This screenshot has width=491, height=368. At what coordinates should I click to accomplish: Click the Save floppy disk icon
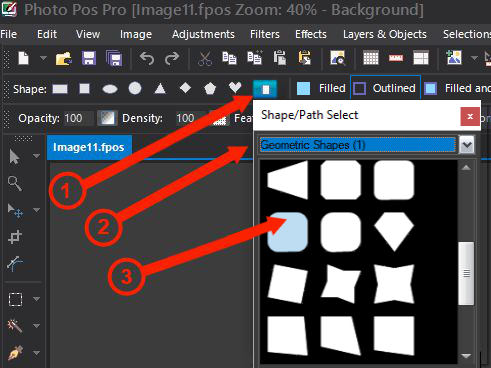point(89,59)
